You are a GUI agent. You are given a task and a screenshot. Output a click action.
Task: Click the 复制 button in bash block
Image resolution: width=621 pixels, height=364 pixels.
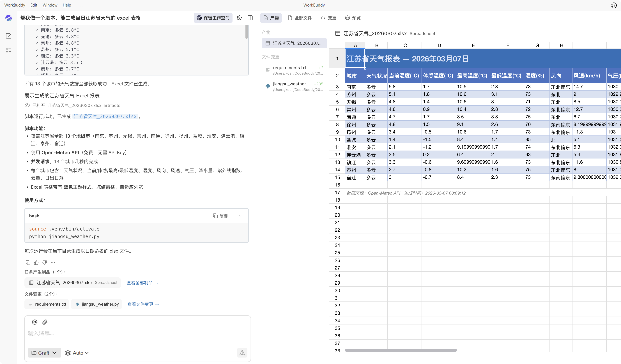[221, 216]
